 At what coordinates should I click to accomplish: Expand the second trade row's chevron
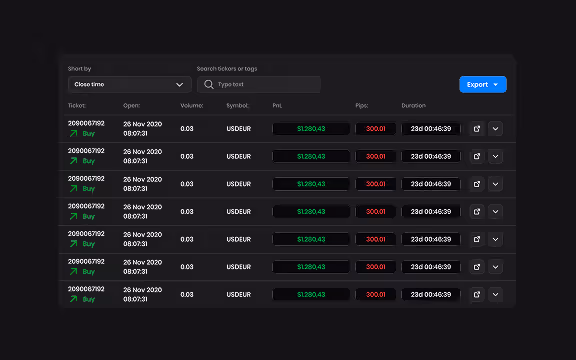click(495, 156)
